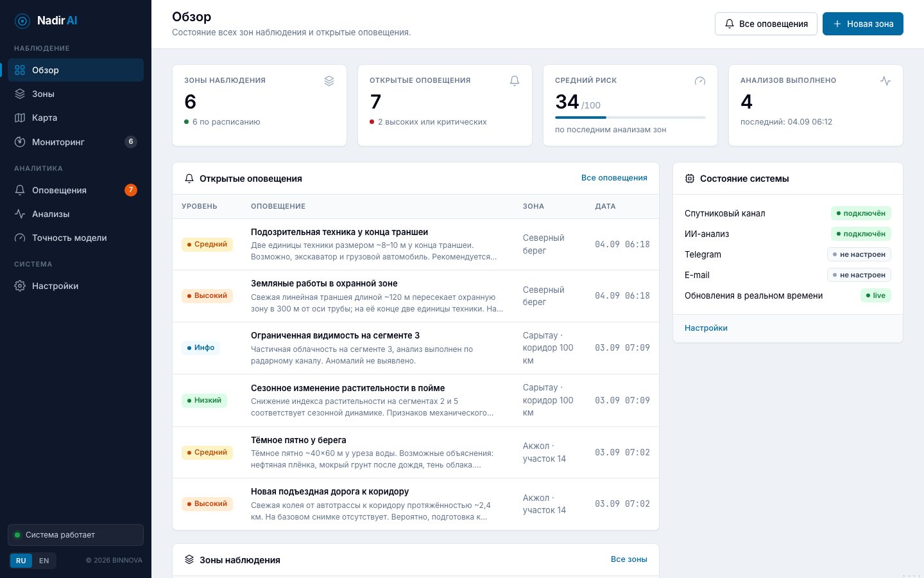Click the Настройки gear icon in sidebar
This screenshot has height=578, width=924.
pos(20,286)
